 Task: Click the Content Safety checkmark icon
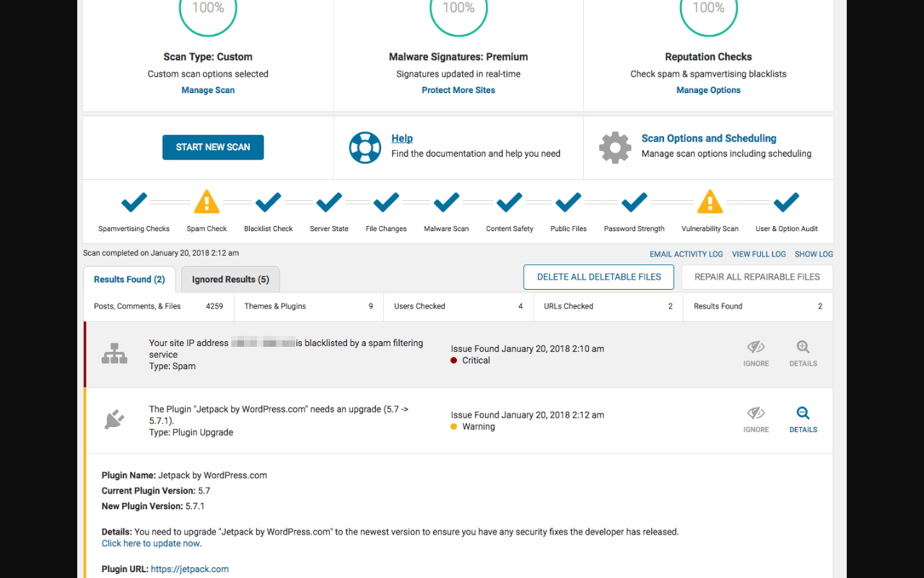point(510,202)
